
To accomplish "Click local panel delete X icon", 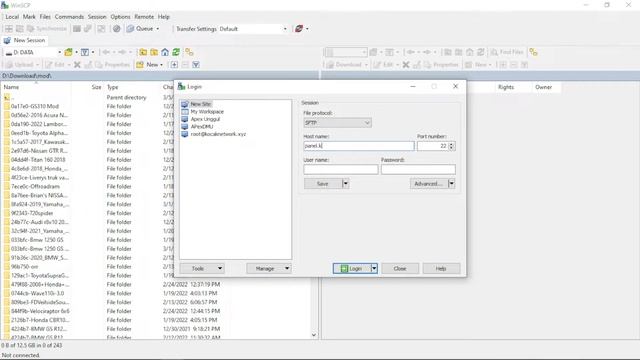I will pos(77,64).
